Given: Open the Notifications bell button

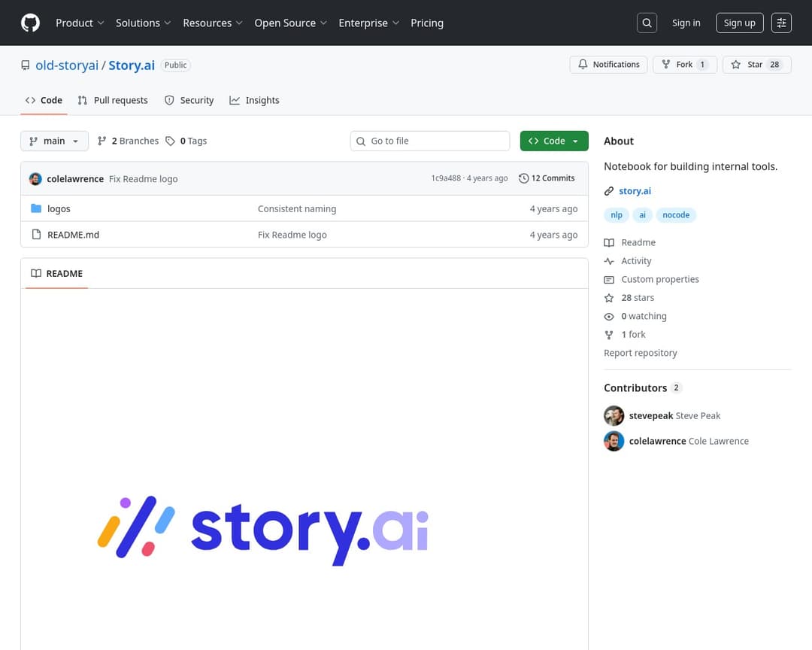Looking at the screenshot, I should click(x=609, y=65).
